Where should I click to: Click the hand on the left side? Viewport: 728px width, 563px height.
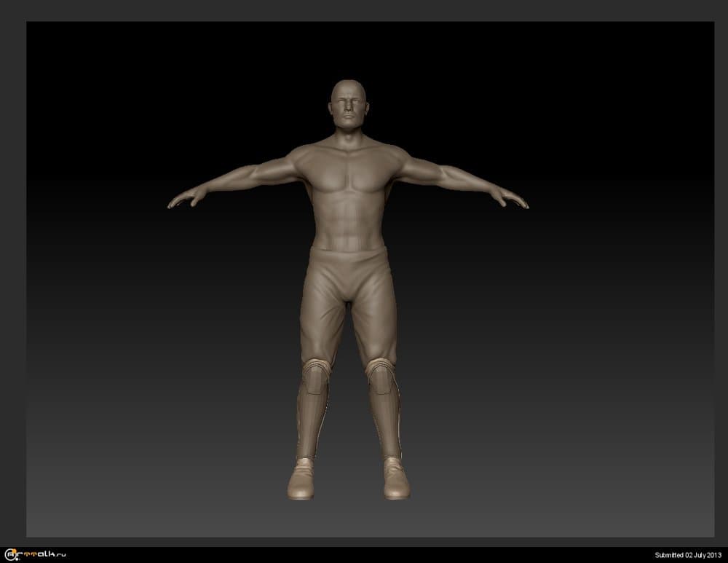tap(185, 198)
